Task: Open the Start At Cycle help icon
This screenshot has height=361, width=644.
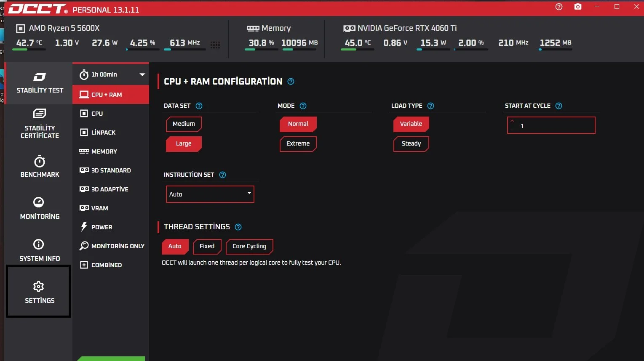Action: pos(558,106)
